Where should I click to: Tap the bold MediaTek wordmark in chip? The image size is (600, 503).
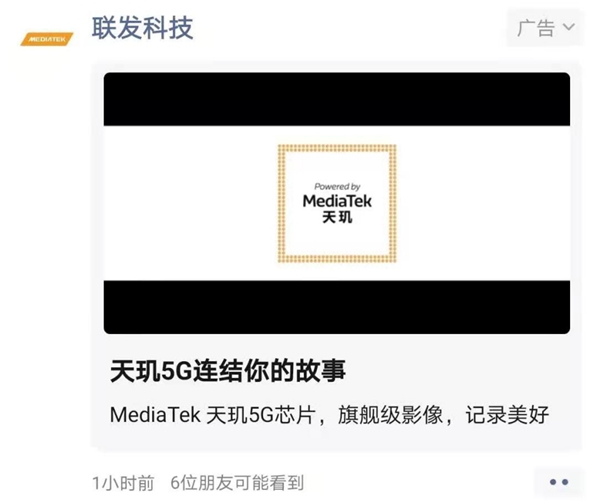337,201
